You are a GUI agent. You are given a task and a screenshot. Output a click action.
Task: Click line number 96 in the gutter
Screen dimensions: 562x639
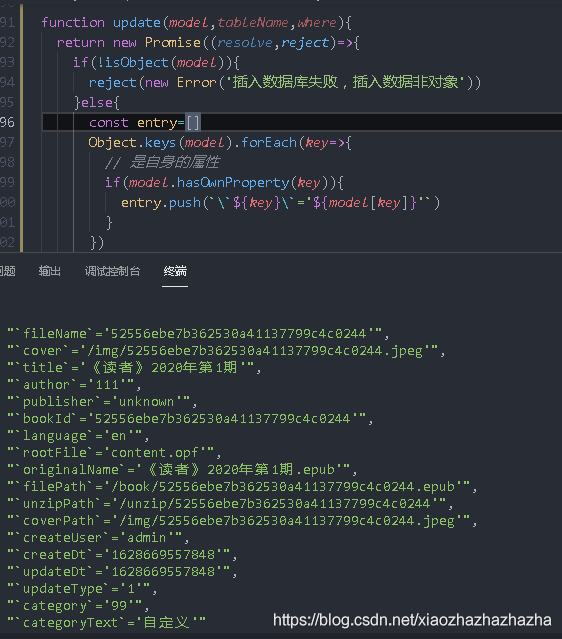click(x=7, y=122)
